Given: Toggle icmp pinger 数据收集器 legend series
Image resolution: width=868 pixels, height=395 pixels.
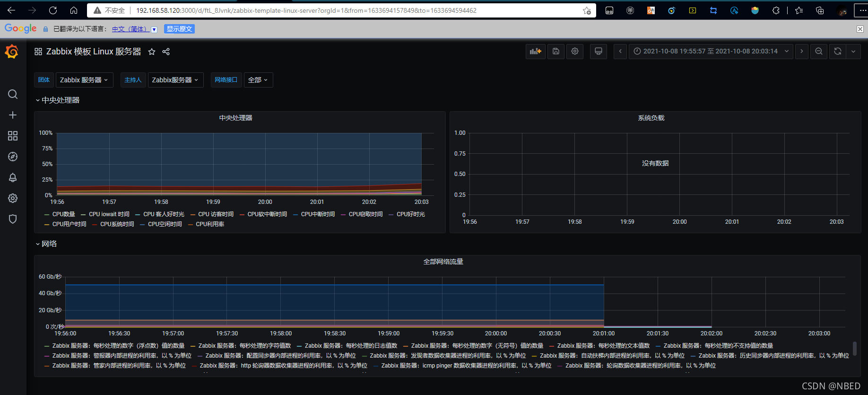Looking at the screenshot, I should pyautogui.click(x=466, y=366).
